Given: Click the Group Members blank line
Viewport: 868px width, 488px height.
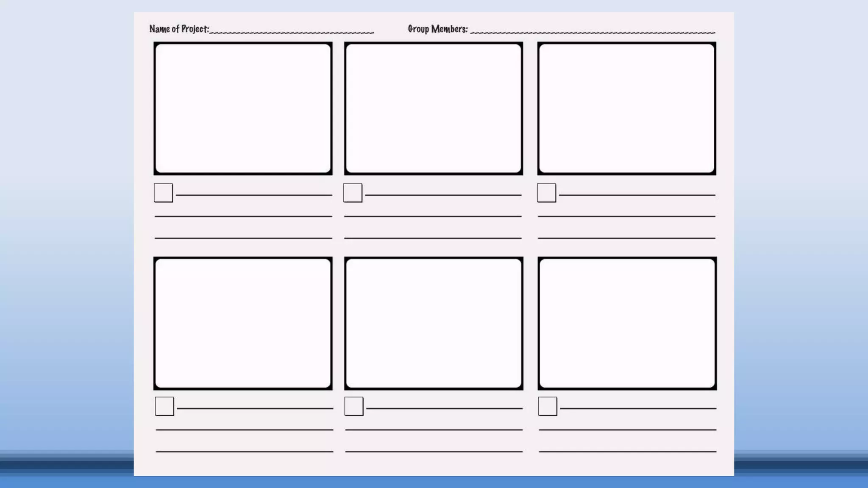Looking at the screenshot, I should pyautogui.click(x=593, y=31).
